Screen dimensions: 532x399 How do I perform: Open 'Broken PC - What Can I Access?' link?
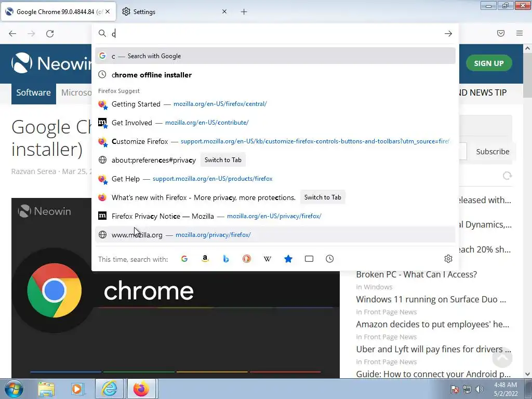[416, 274]
